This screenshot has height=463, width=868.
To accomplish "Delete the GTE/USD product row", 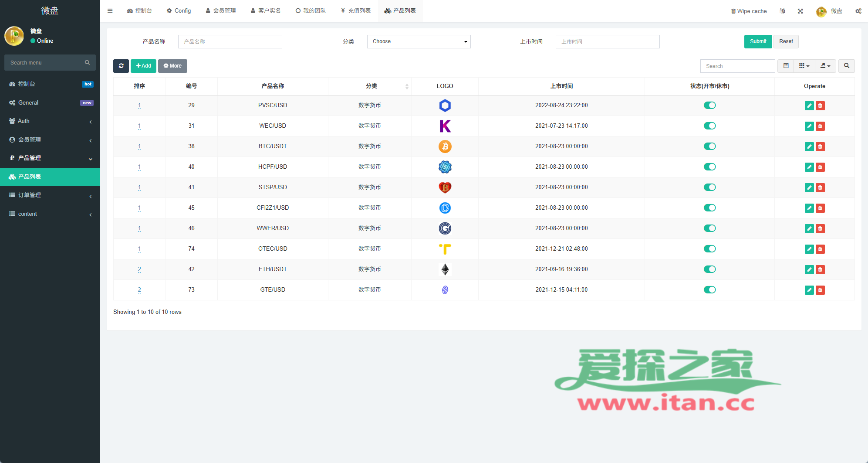I will point(820,290).
